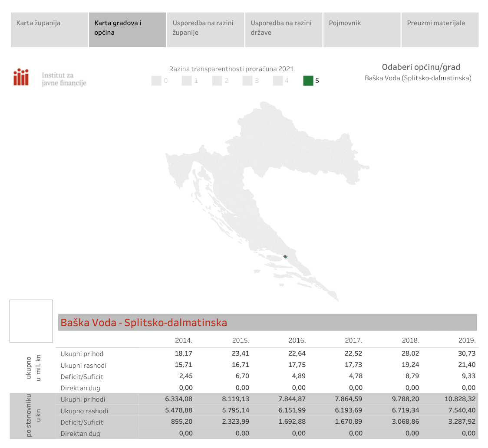
Task: Click the empty coat-of-arms box
Action: 31,321
